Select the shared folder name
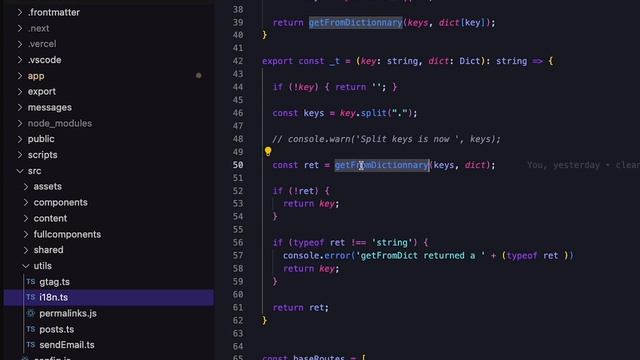Viewport: 640px width, 360px height. pyautogui.click(x=49, y=250)
